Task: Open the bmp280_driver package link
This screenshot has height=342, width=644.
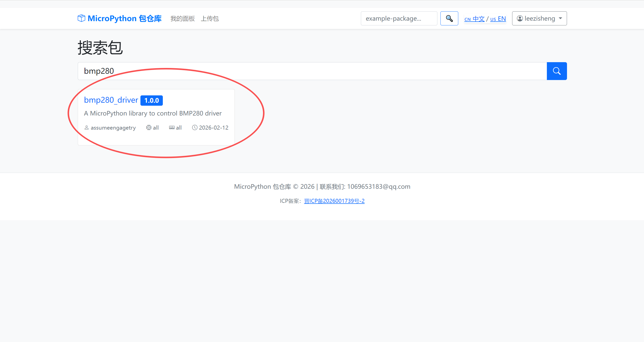Action: click(111, 100)
